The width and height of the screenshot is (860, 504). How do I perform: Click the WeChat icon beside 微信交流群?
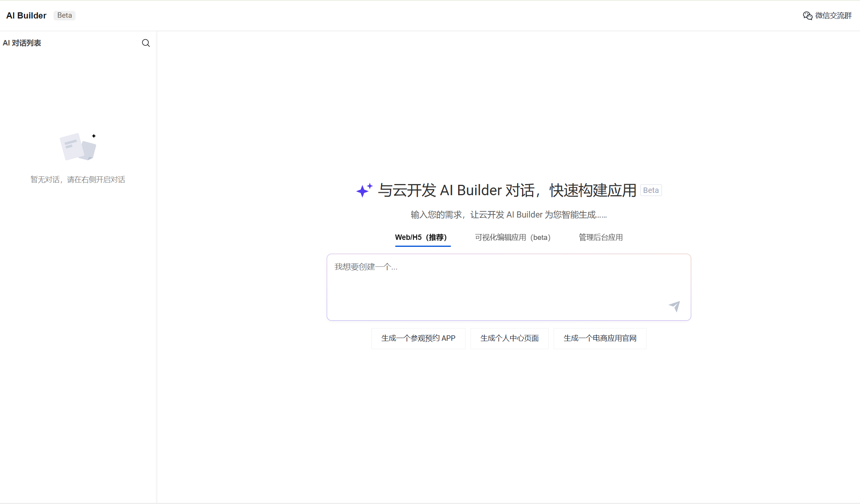click(x=808, y=15)
